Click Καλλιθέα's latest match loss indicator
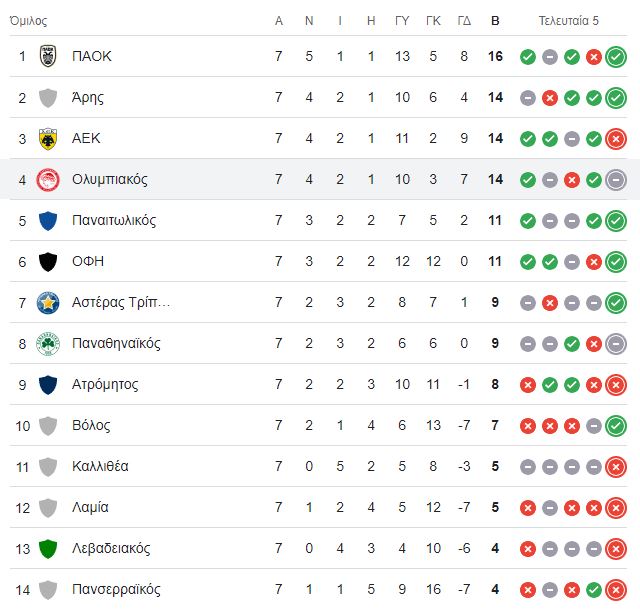 coord(616,467)
